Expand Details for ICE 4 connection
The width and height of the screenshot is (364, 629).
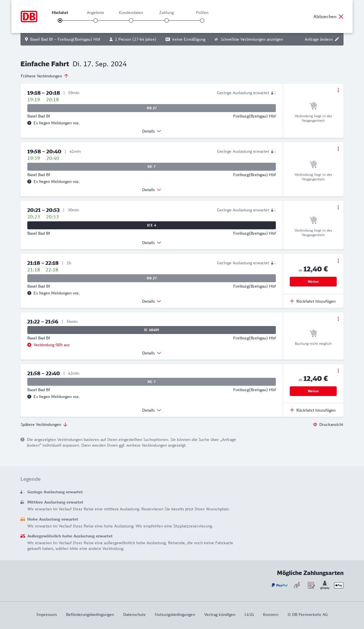(152, 243)
